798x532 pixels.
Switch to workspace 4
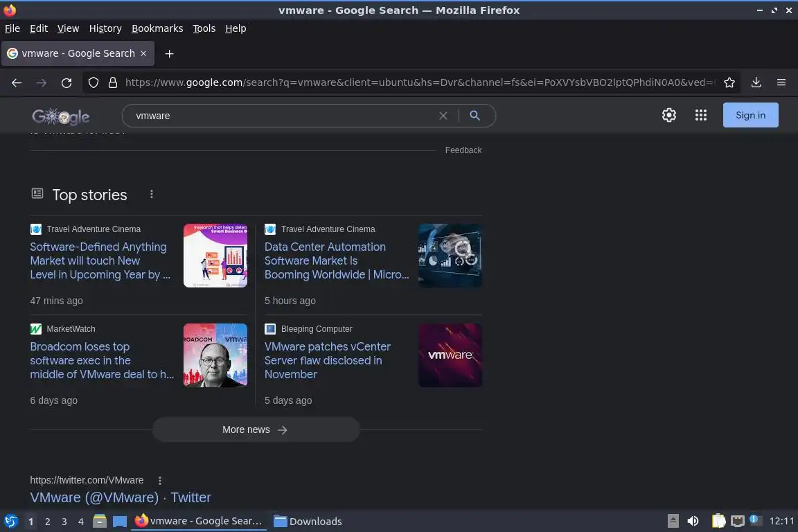click(x=81, y=522)
